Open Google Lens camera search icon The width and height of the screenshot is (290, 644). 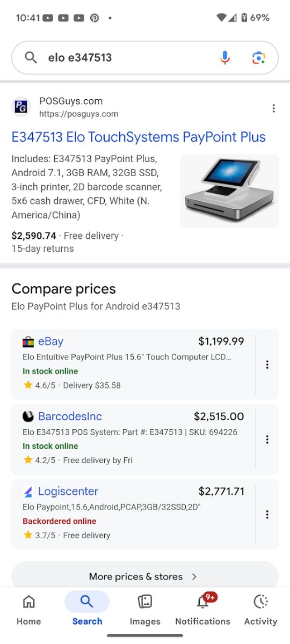258,57
